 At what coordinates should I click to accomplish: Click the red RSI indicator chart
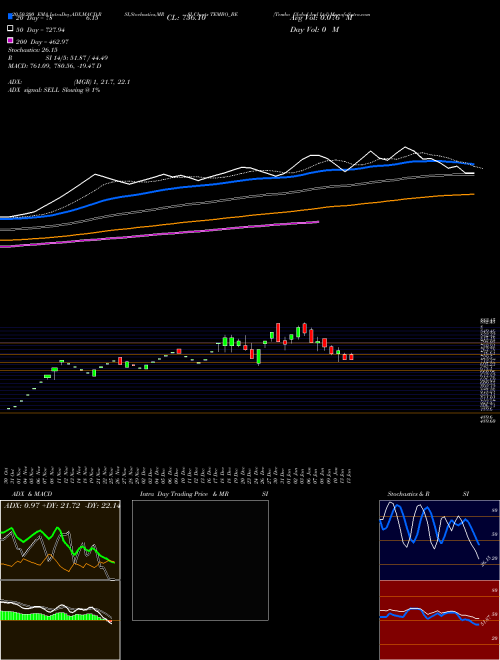(439, 620)
